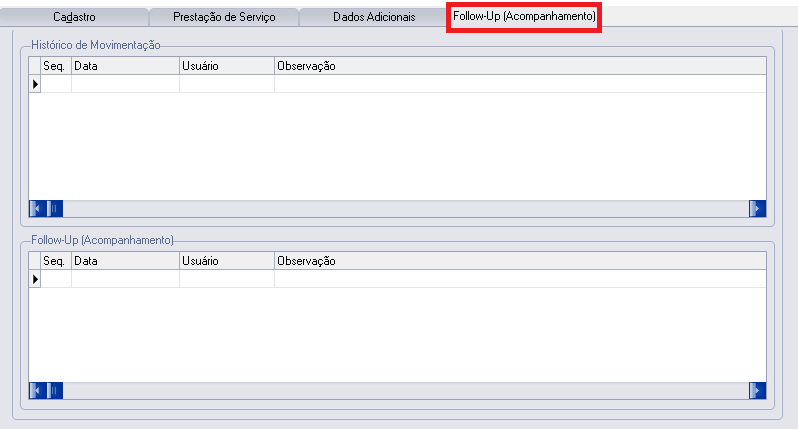
Task: Switch to Prestação de Serviço tab
Action: tap(223, 17)
